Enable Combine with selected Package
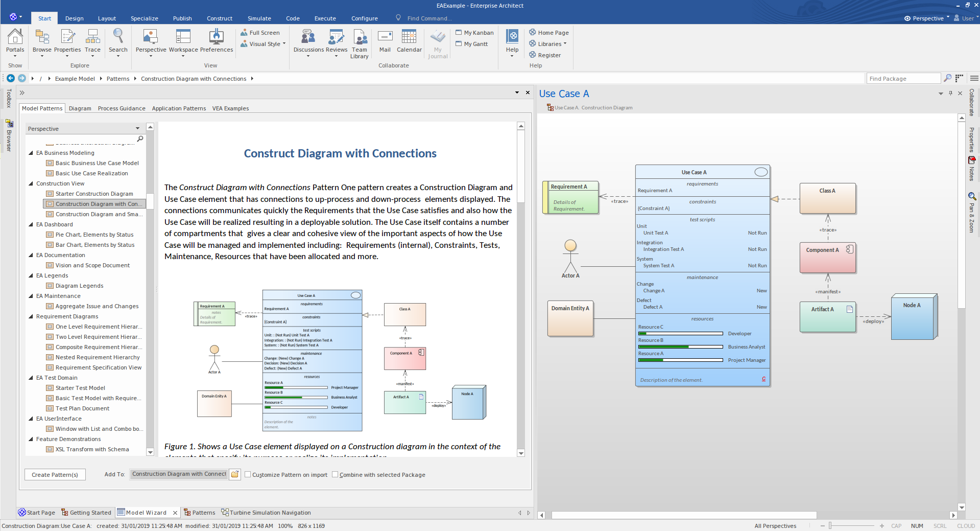Image resolution: width=980 pixels, height=531 pixels. (x=335, y=475)
